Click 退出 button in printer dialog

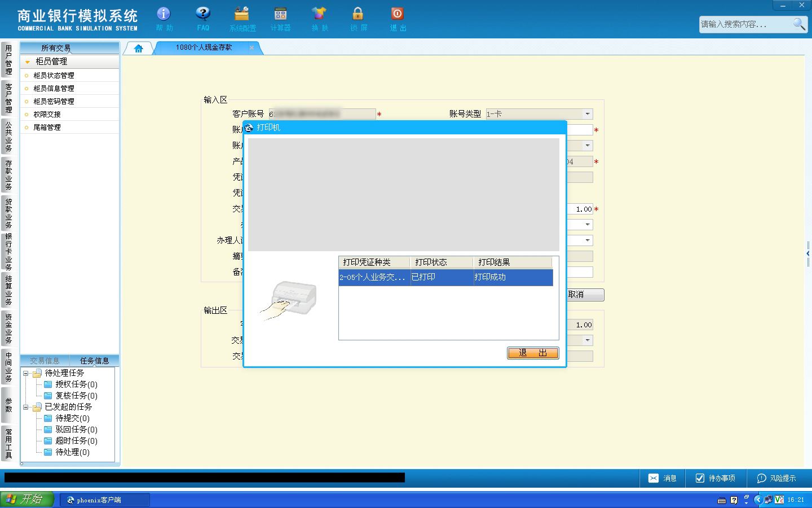(533, 353)
